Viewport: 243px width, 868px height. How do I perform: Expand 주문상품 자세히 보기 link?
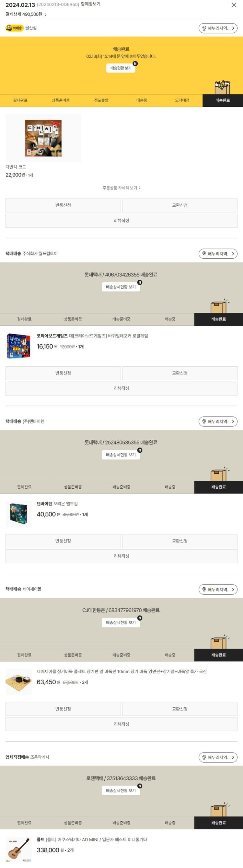pyautogui.click(x=121, y=188)
